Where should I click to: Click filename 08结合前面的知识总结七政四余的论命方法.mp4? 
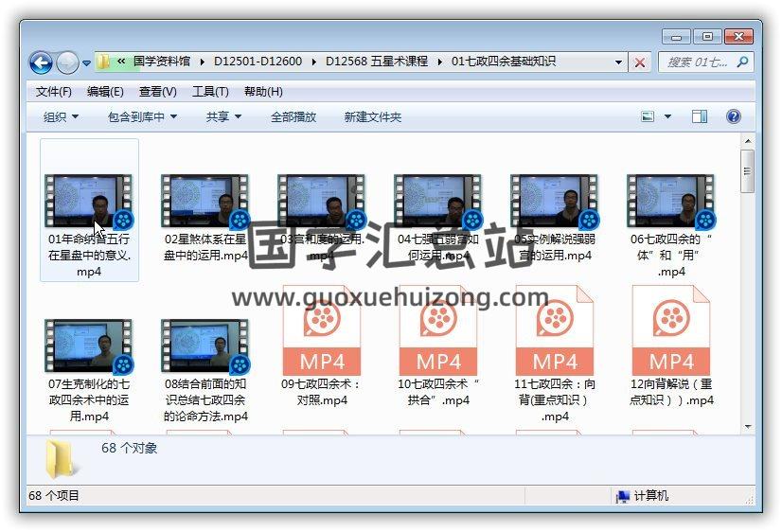[x=205, y=399]
